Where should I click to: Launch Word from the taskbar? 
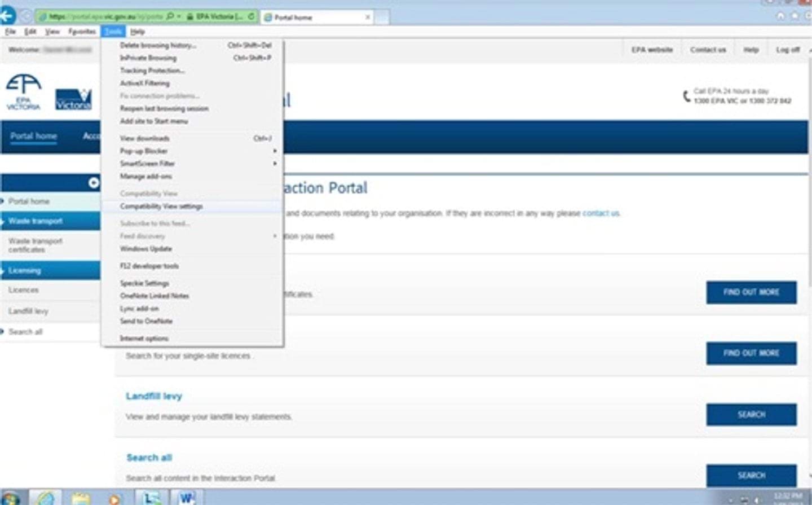click(x=186, y=498)
